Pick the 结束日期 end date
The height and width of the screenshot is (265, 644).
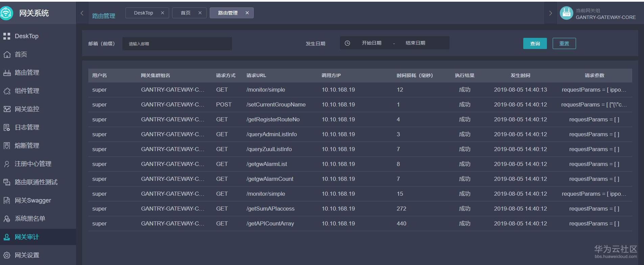point(415,43)
